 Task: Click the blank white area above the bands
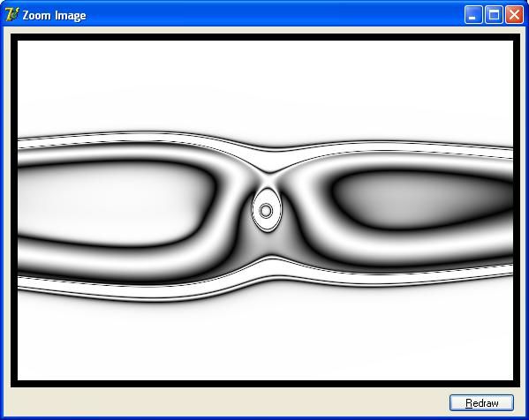265,85
